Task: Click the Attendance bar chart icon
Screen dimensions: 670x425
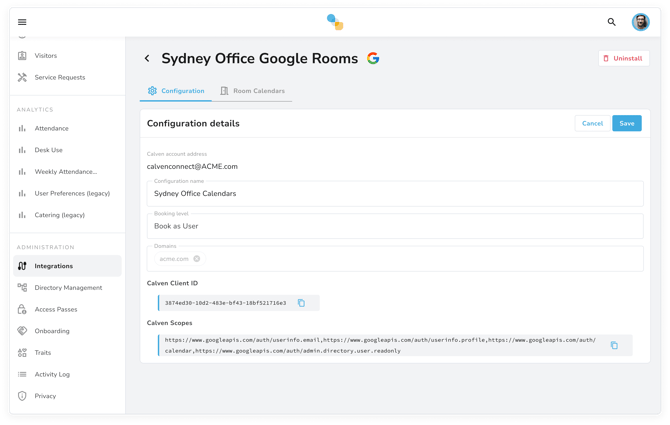Action: pyautogui.click(x=22, y=128)
